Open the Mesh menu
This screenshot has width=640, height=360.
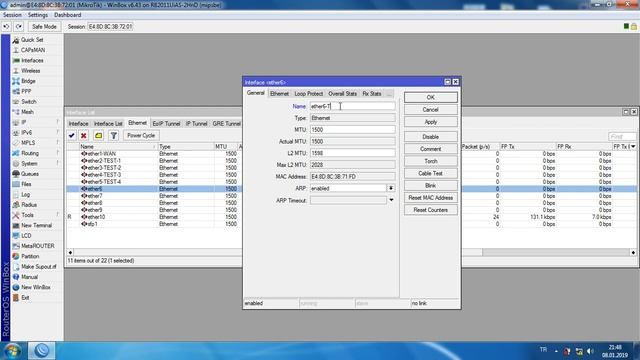27,112
